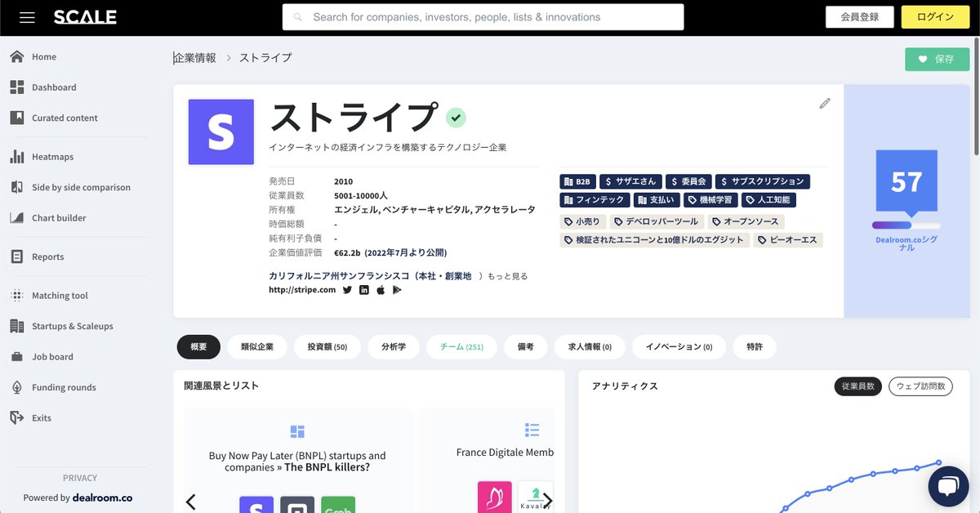
Task: Click the pencil edit icon
Action: [825, 103]
